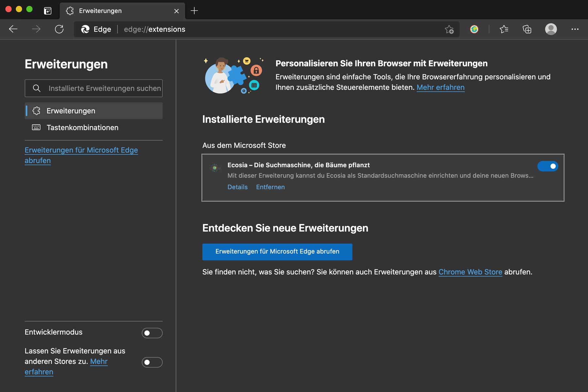
Task: Click the Ecosia extension icon in list
Action: 215,168
